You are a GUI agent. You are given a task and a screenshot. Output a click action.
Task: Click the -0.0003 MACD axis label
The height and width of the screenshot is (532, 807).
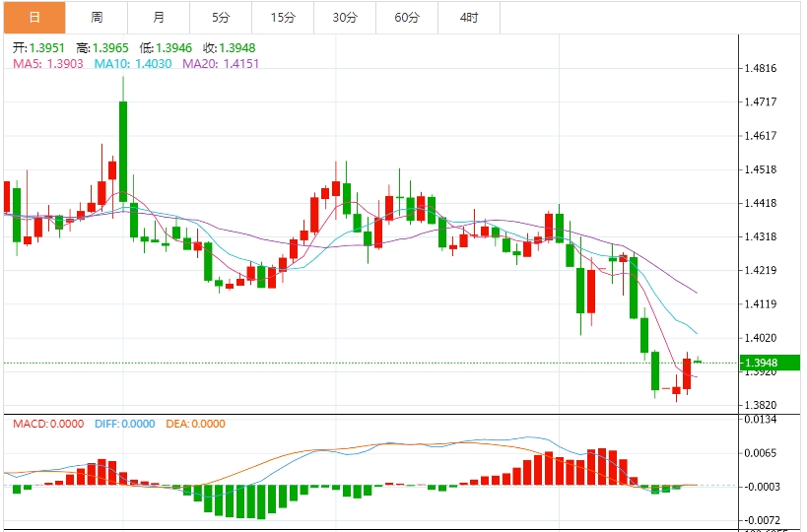click(x=761, y=487)
